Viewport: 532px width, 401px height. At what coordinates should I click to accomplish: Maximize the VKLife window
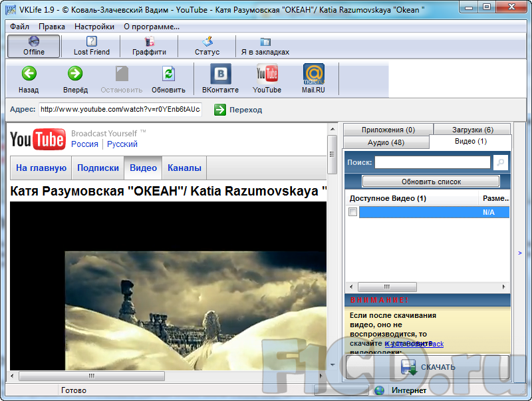point(487,7)
